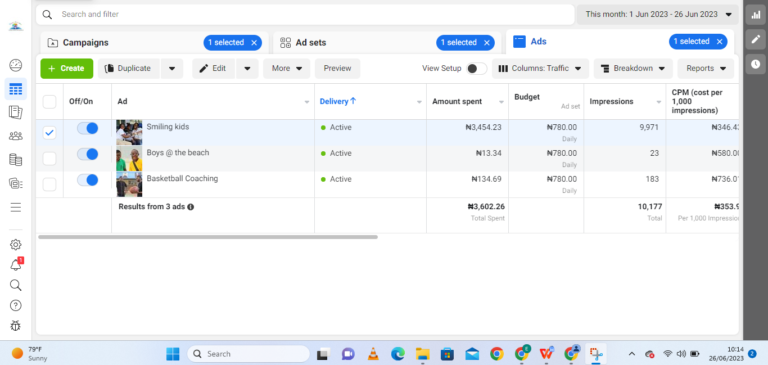Open Microsoft Store from taskbar
The image size is (768, 365).
[x=447, y=354]
